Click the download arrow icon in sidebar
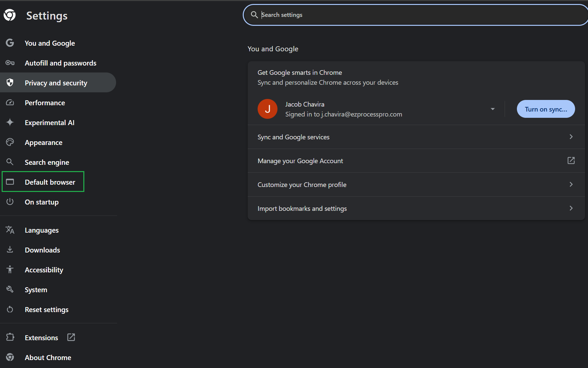 pyautogui.click(x=10, y=250)
